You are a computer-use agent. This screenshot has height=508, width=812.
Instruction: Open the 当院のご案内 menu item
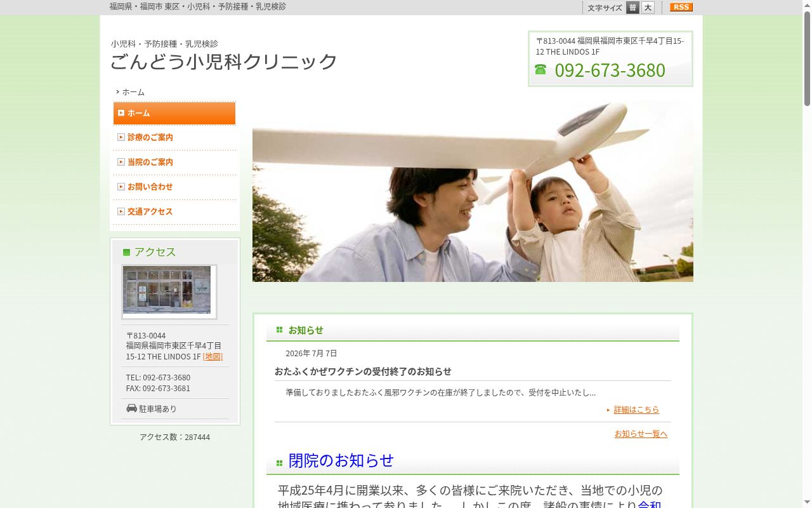174,162
